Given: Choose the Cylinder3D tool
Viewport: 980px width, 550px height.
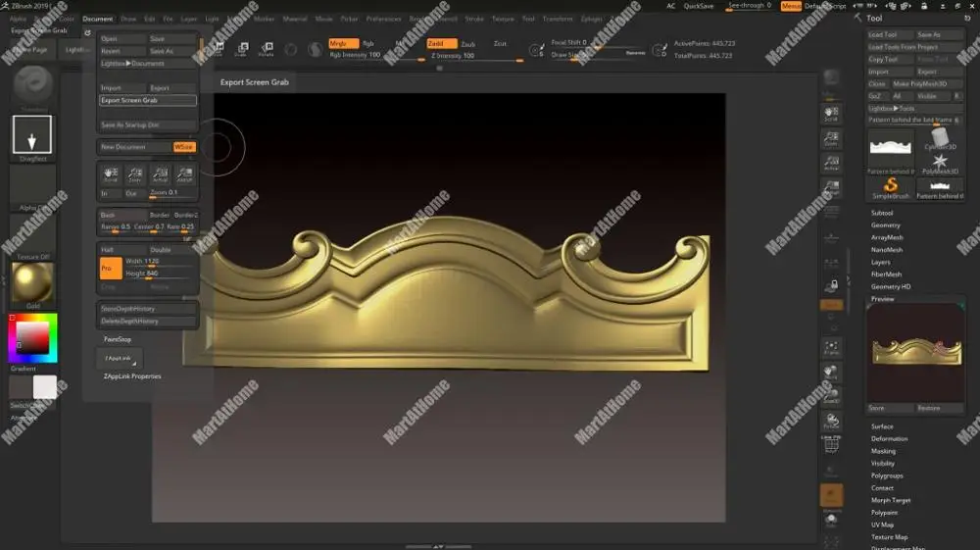Looking at the screenshot, I should 940,137.
